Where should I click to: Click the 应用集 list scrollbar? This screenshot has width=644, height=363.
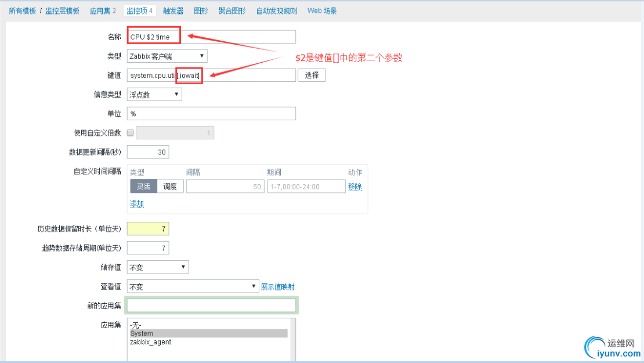[293, 340]
